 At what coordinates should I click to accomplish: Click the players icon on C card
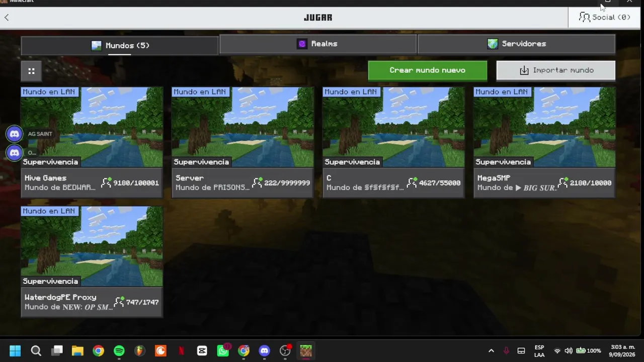412,183
